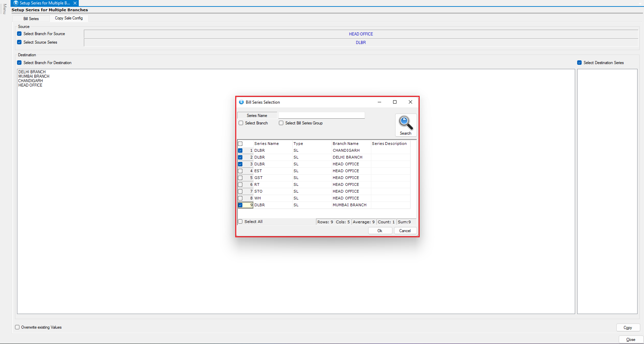
Task: Toggle the header checkbox in series grid
Action: pyautogui.click(x=240, y=144)
